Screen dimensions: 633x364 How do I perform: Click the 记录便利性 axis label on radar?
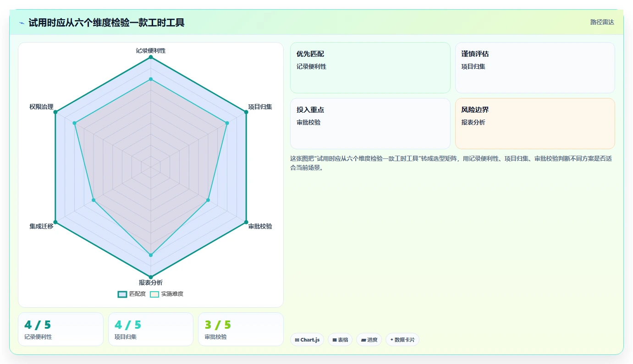[150, 50]
